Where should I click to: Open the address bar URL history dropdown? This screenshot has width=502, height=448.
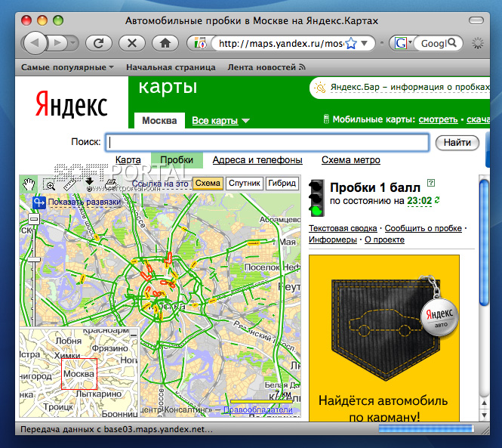point(365,43)
